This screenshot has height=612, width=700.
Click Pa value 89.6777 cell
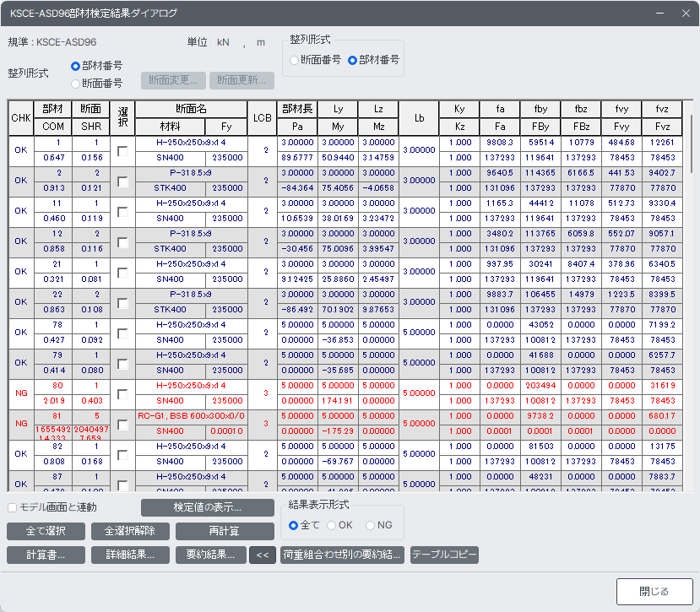(x=297, y=158)
